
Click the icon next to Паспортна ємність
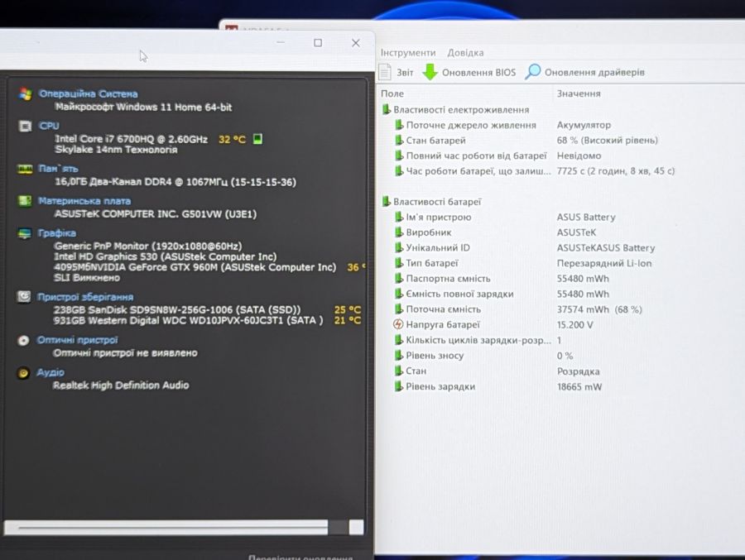[399, 278]
